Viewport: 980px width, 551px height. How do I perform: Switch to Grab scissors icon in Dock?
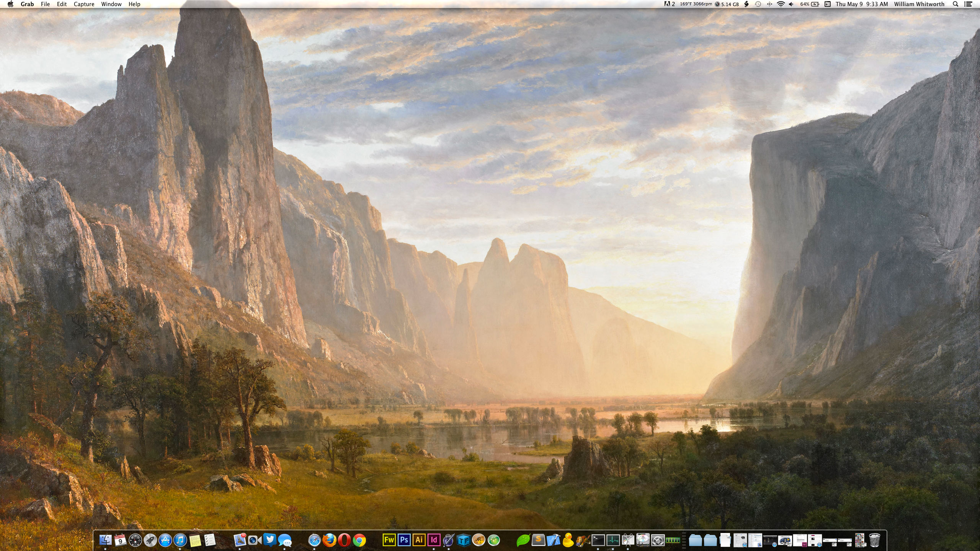click(628, 540)
